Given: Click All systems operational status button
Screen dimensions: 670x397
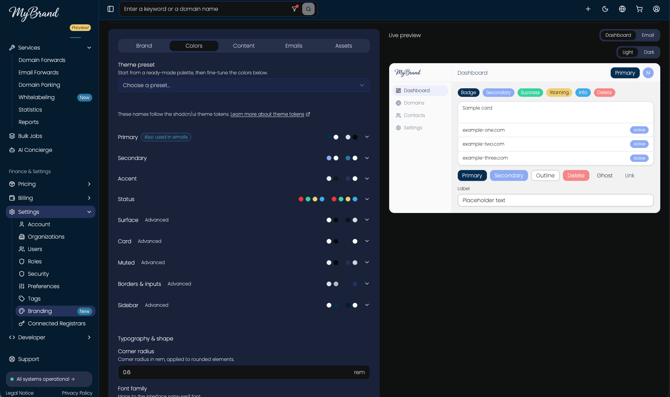Looking at the screenshot, I should 49,379.
